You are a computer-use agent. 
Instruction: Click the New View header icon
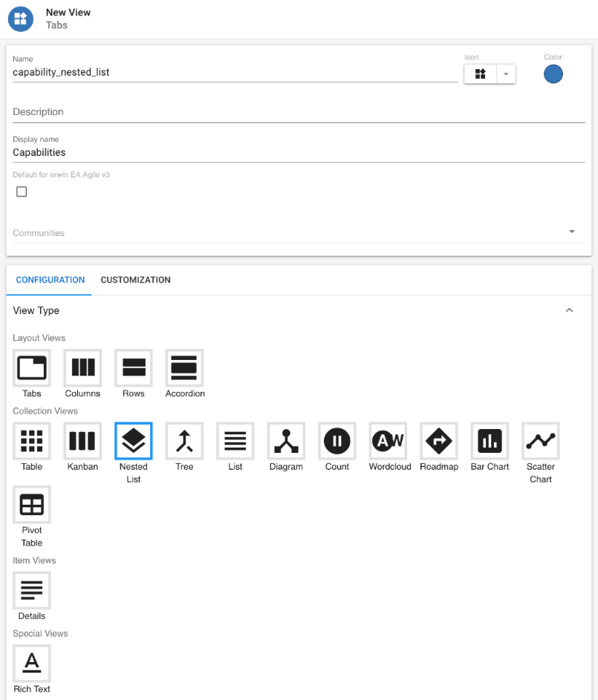point(21,19)
